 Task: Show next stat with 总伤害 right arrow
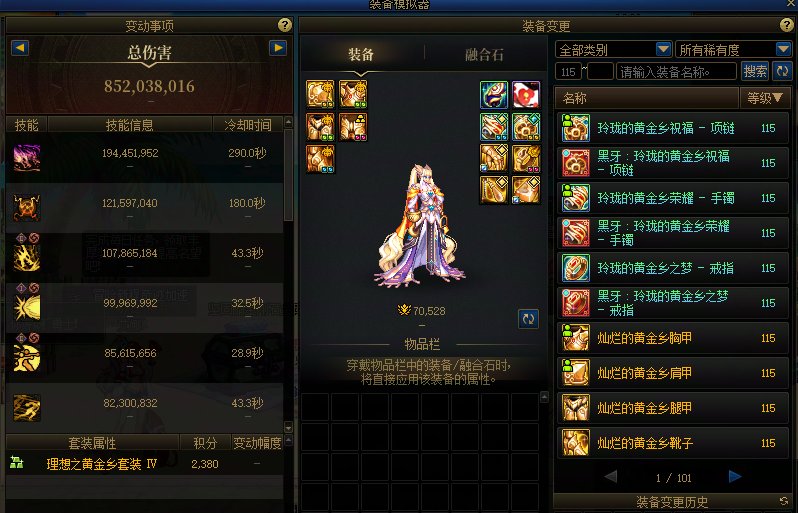coord(278,48)
